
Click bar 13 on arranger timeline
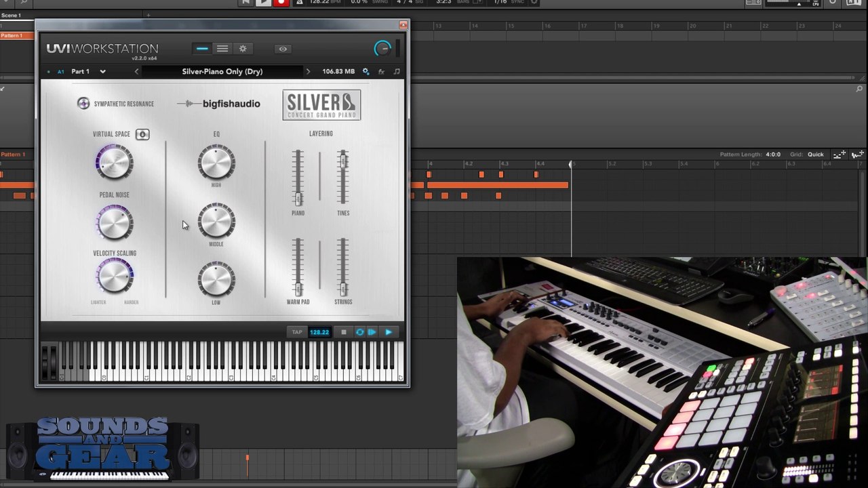tap(439, 26)
